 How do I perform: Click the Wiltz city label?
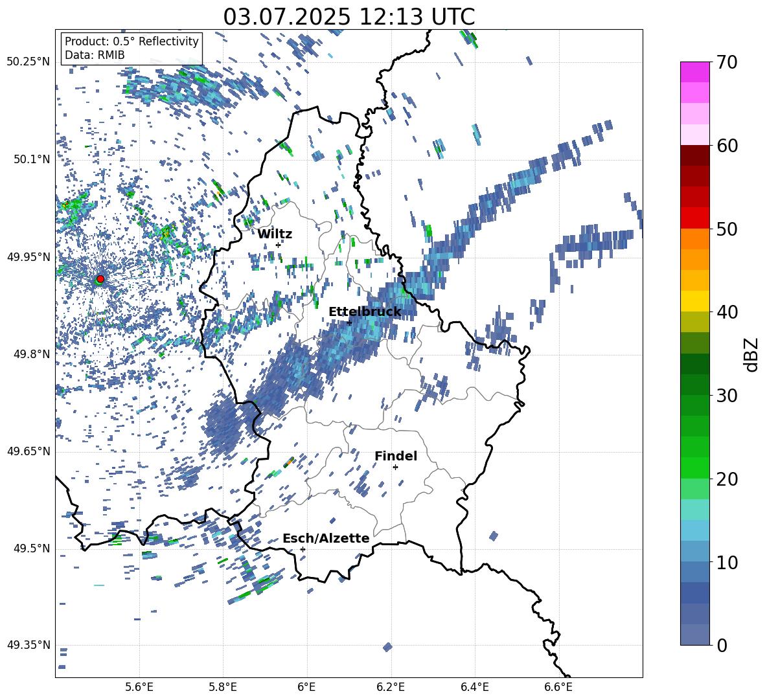(x=275, y=234)
